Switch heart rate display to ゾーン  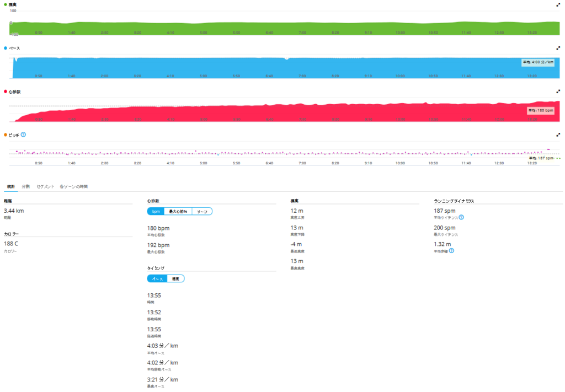click(202, 211)
